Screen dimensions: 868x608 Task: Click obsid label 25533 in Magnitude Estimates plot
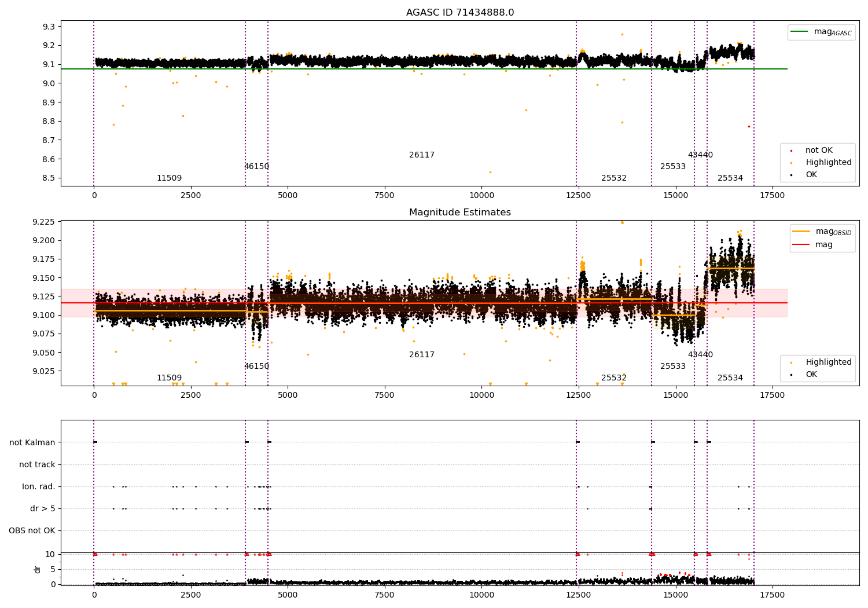pos(673,367)
